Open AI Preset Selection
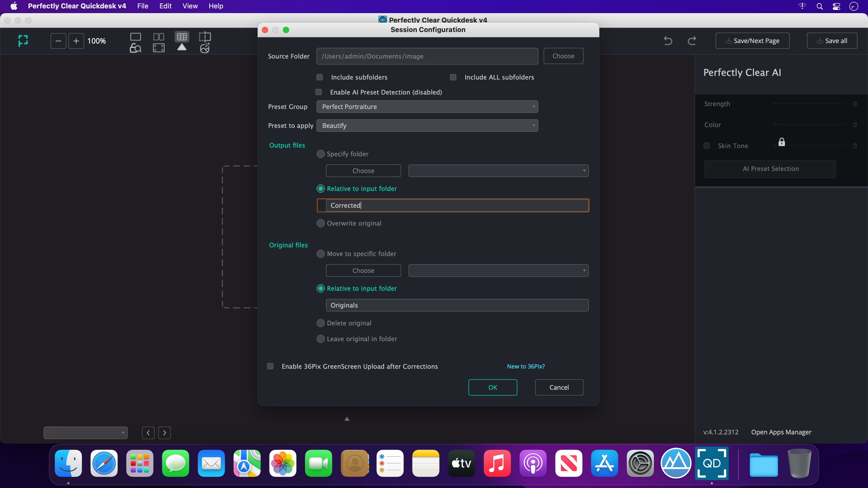Viewport: 868px width, 488px height. (770, 169)
